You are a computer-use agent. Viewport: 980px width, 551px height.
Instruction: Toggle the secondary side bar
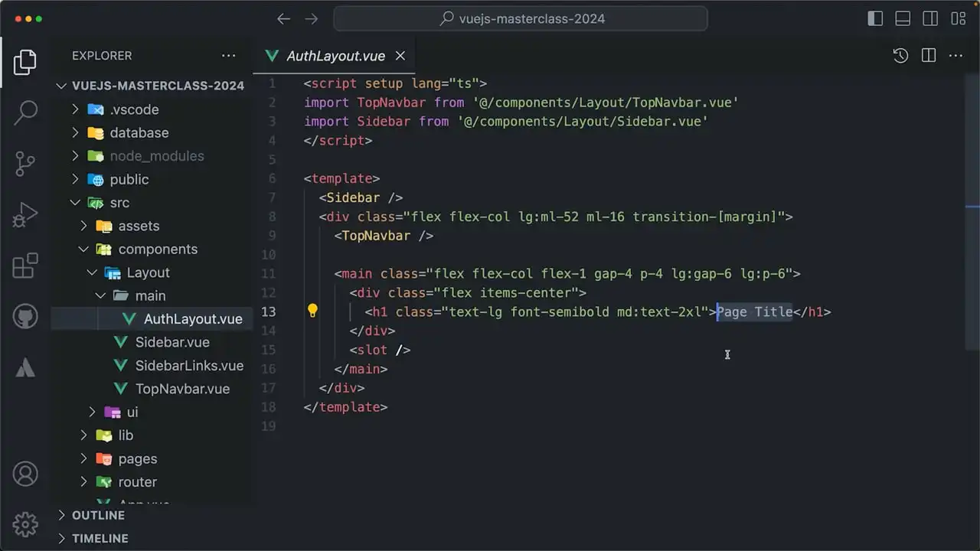tap(930, 19)
